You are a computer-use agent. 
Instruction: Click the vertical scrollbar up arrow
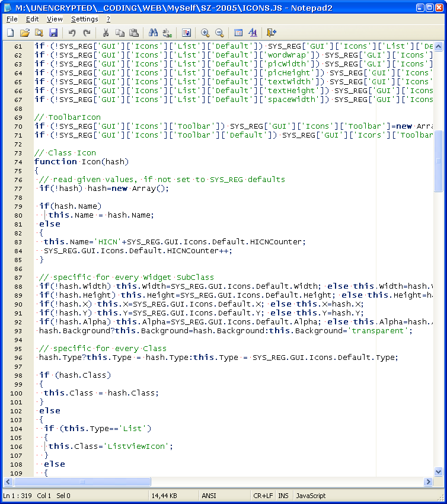click(x=438, y=47)
